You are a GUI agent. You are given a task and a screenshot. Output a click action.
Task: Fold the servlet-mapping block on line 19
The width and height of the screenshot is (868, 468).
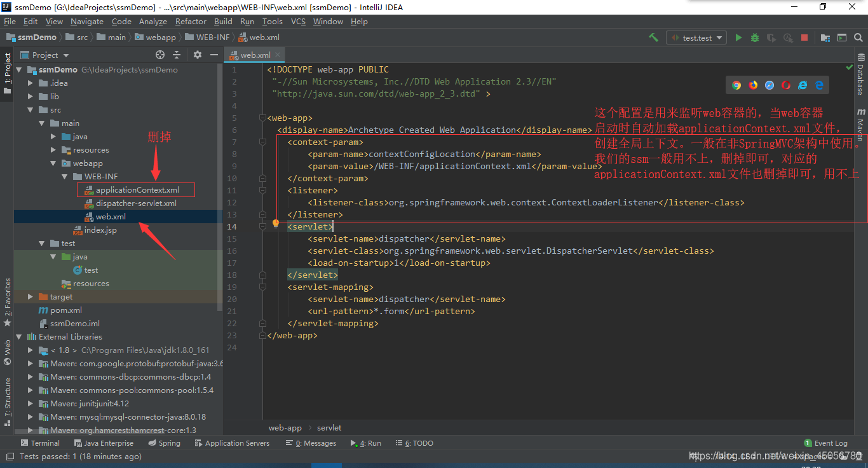click(x=262, y=287)
